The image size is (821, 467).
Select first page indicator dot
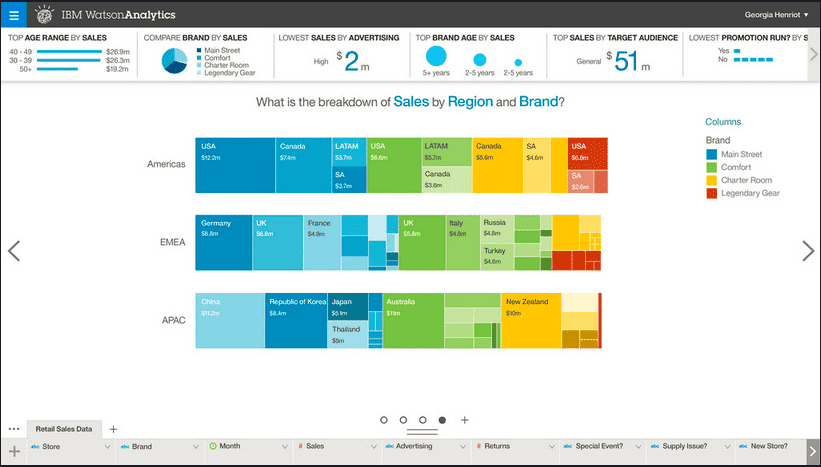tap(384, 420)
